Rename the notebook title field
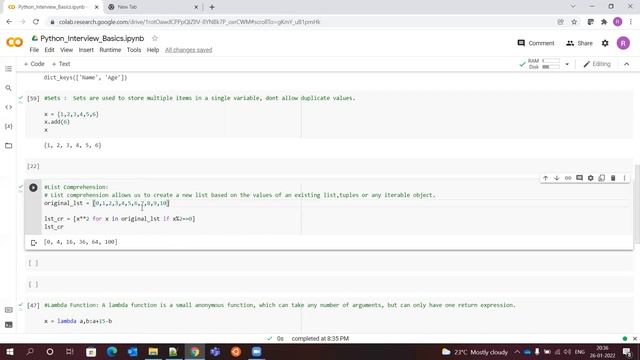This screenshot has width=640, height=360. pos(92,38)
